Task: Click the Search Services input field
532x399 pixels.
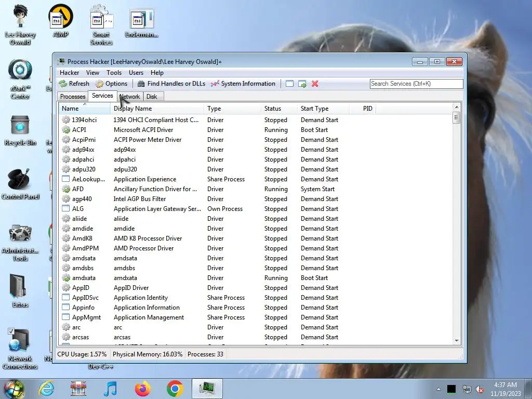Action: [x=416, y=84]
